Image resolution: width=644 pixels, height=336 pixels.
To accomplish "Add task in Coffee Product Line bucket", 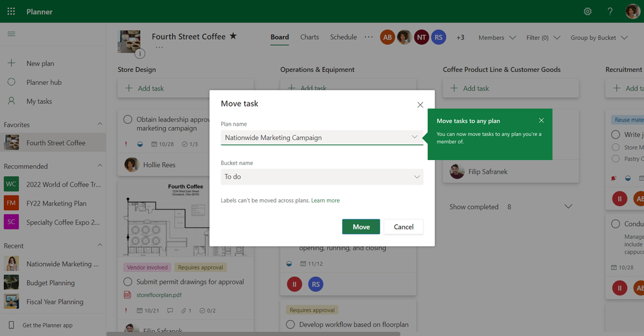I will click(511, 88).
